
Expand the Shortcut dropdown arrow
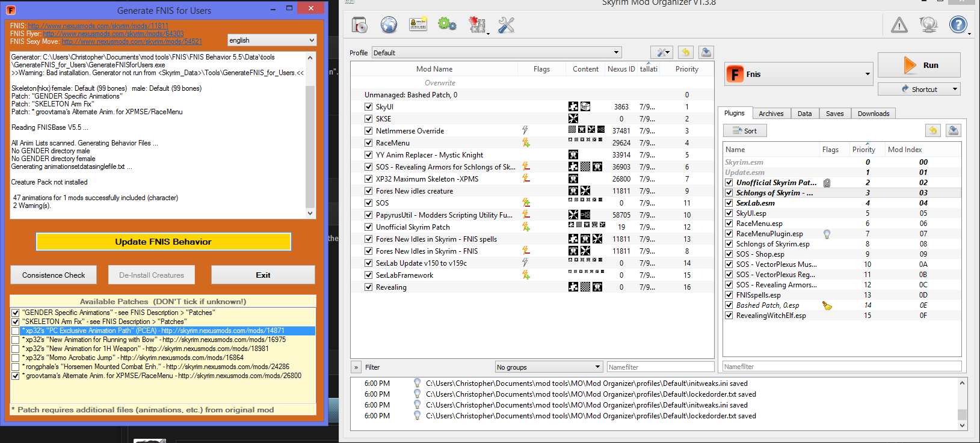[x=955, y=90]
